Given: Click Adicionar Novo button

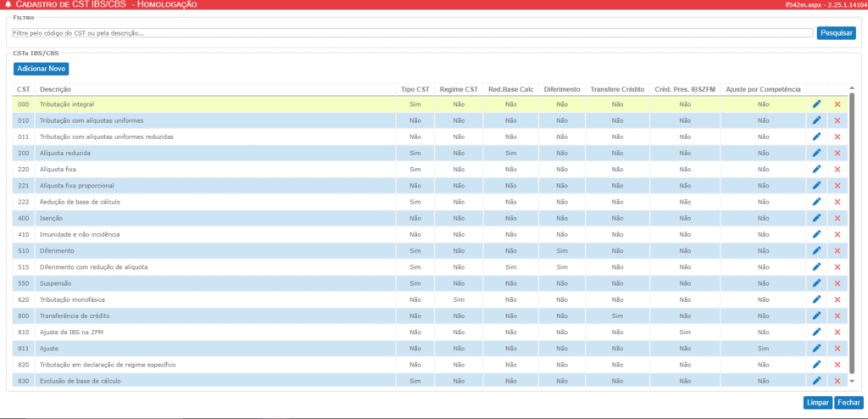Looking at the screenshot, I should point(41,69).
